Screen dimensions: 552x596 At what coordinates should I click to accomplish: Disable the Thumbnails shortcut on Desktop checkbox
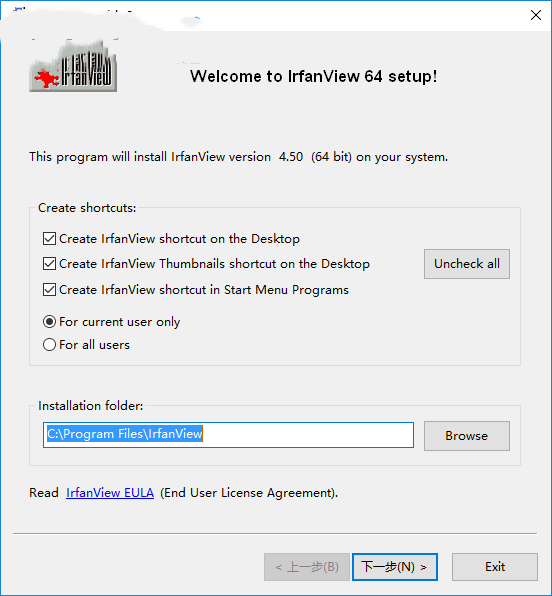coord(49,263)
